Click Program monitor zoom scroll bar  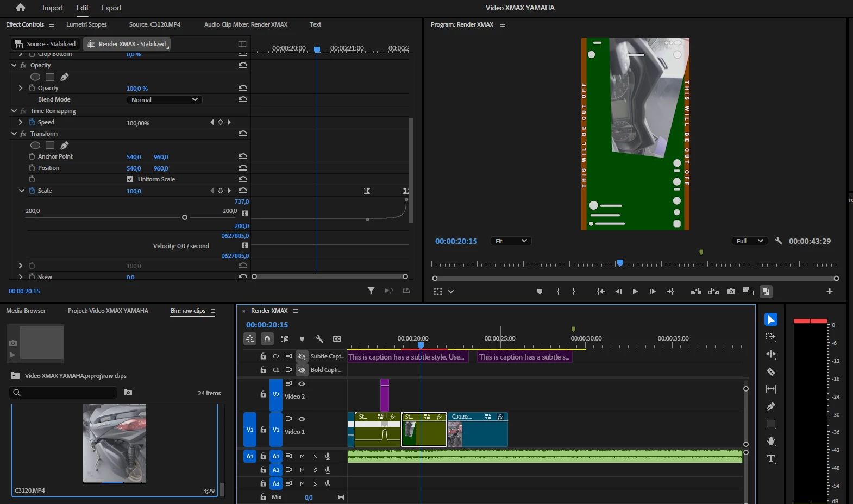(x=635, y=278)
